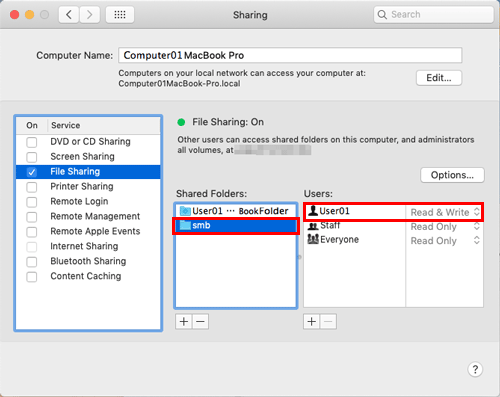500x397 pixels.
Task: Click the Computer Name text field
Action: (x=290, y=55)
